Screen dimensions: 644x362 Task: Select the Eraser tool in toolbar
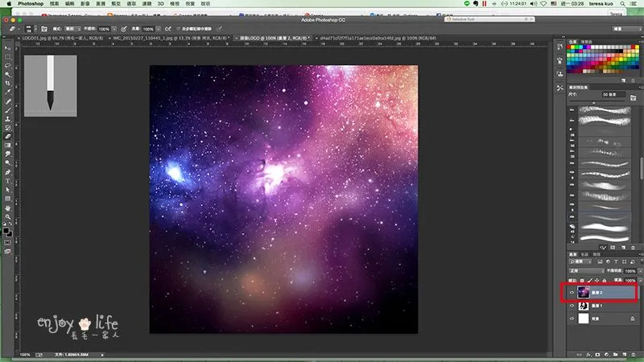click(x=8, y=137)
